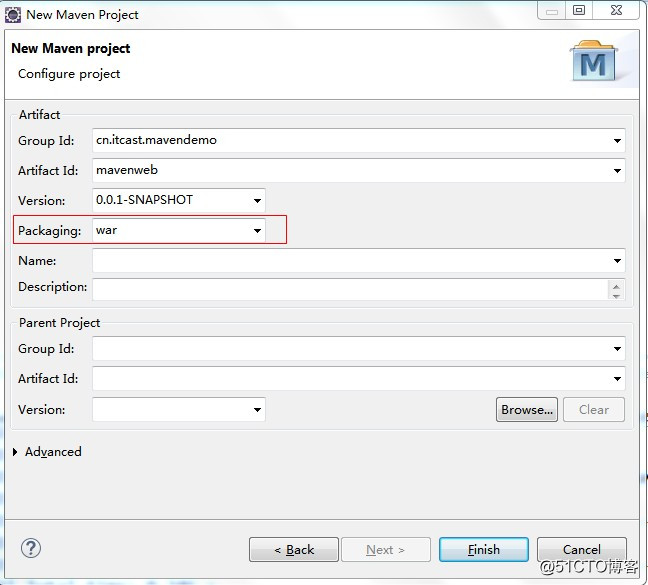
Task: Click the Clear button in Parent Project
Action: (593, 410)
